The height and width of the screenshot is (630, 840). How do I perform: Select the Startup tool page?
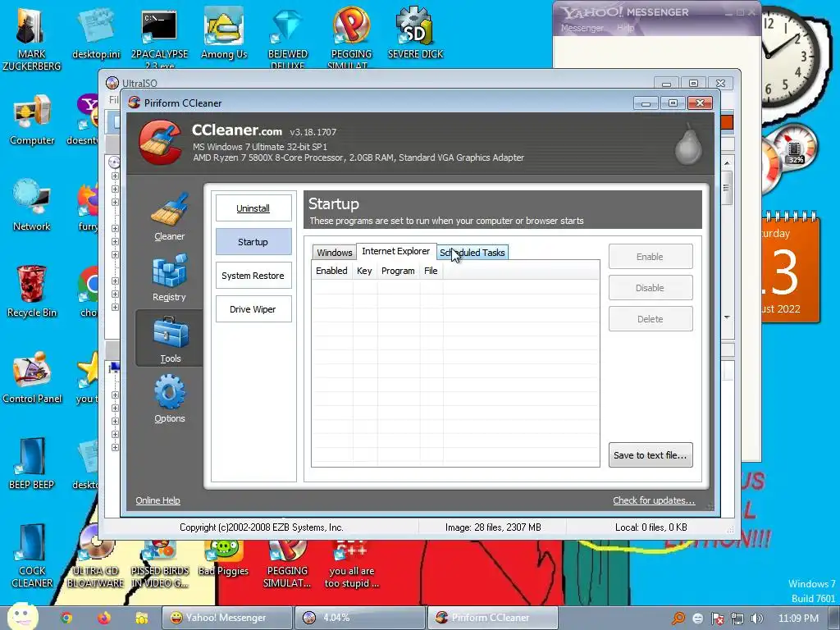[253, 242]
